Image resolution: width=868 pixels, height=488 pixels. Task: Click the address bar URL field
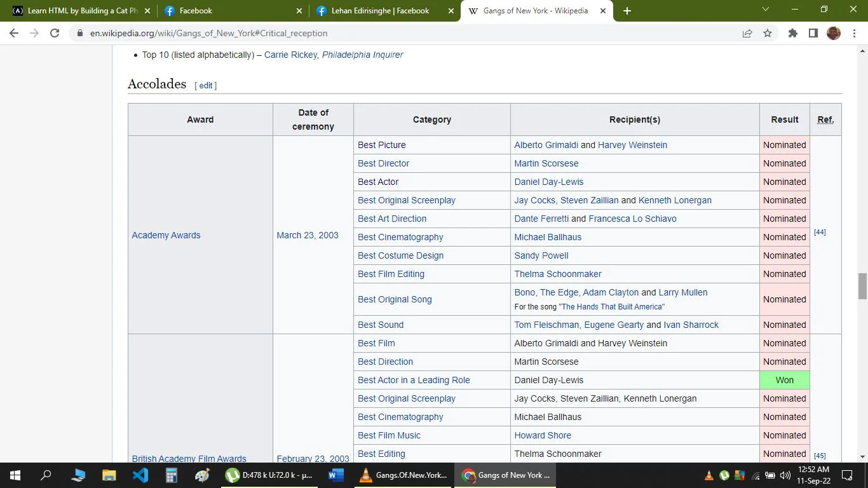point(407,33)
